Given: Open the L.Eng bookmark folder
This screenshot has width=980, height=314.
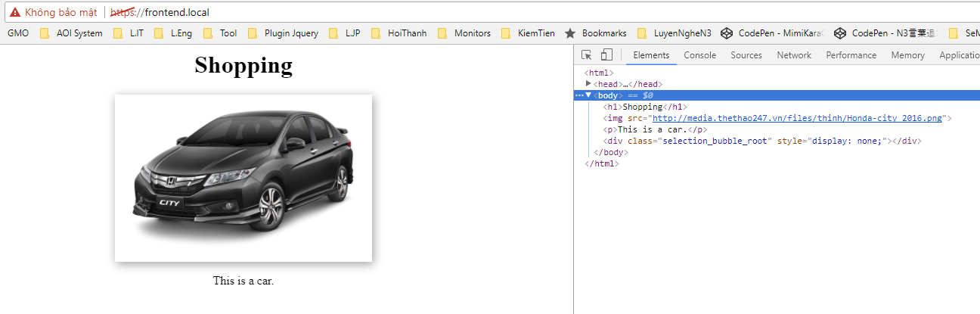Looking at the screenshot, I should tap(172, 33).
